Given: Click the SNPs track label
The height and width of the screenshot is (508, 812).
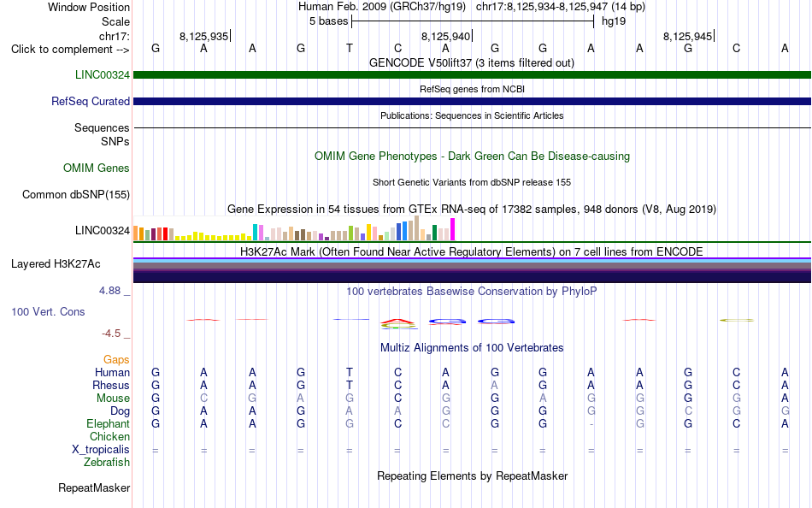Looking at the screenshot, I should point(115,141).
